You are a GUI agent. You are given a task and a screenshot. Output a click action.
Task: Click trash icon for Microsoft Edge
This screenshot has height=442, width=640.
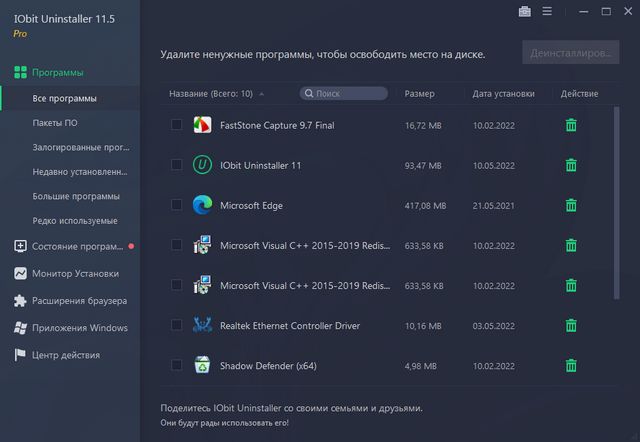[571, 205]
